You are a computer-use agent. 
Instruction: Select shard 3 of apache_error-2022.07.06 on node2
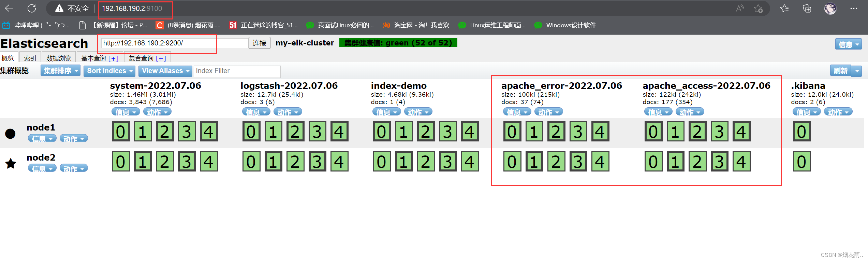pos(578,161)
